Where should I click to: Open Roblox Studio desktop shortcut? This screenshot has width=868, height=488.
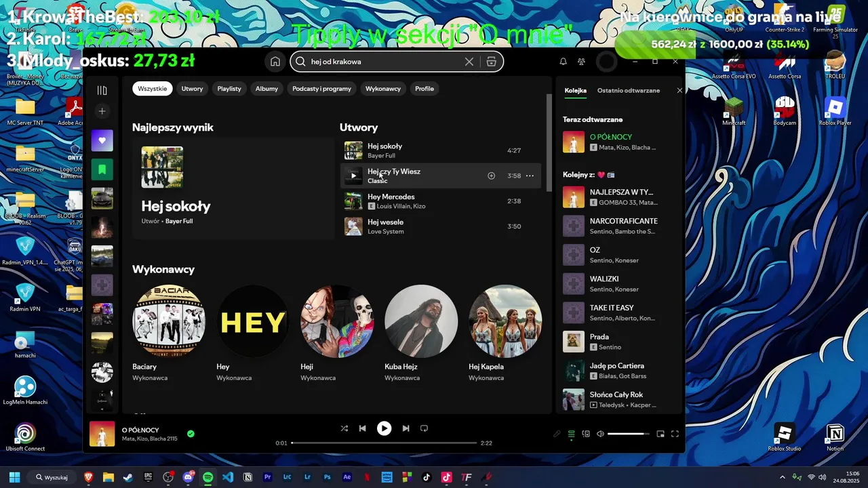coord(785,438)
